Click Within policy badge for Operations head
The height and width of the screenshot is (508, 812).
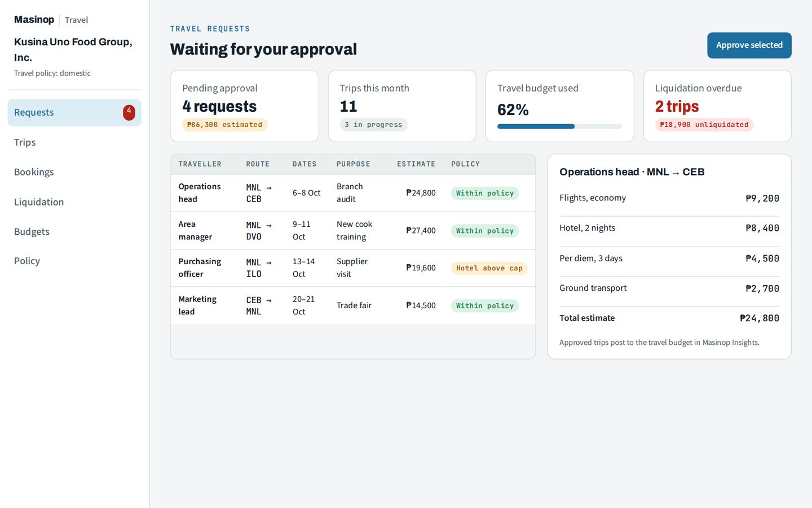(x=485, y=193)
